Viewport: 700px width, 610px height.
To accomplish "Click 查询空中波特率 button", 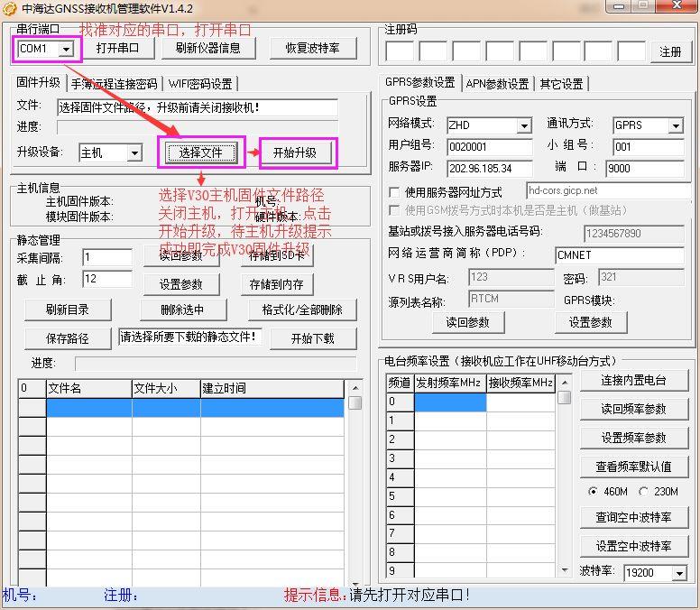I will [634, 518].
